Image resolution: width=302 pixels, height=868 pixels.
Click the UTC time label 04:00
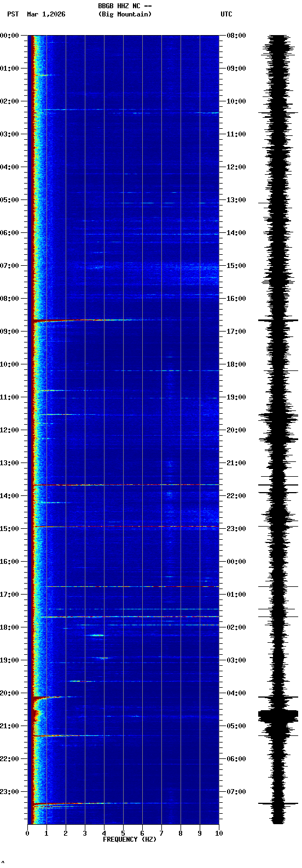pyautogui.click(x=236, y=693)
